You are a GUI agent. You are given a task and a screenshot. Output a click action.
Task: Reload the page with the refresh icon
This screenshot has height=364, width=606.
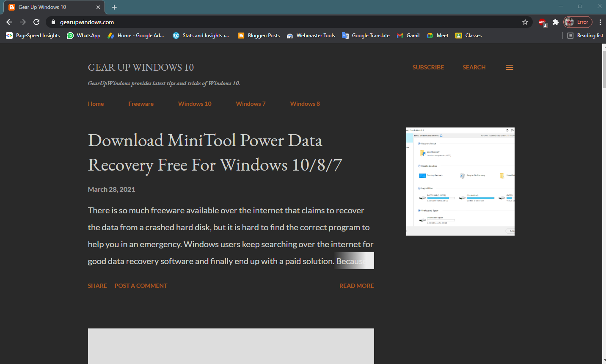[36, 22]
